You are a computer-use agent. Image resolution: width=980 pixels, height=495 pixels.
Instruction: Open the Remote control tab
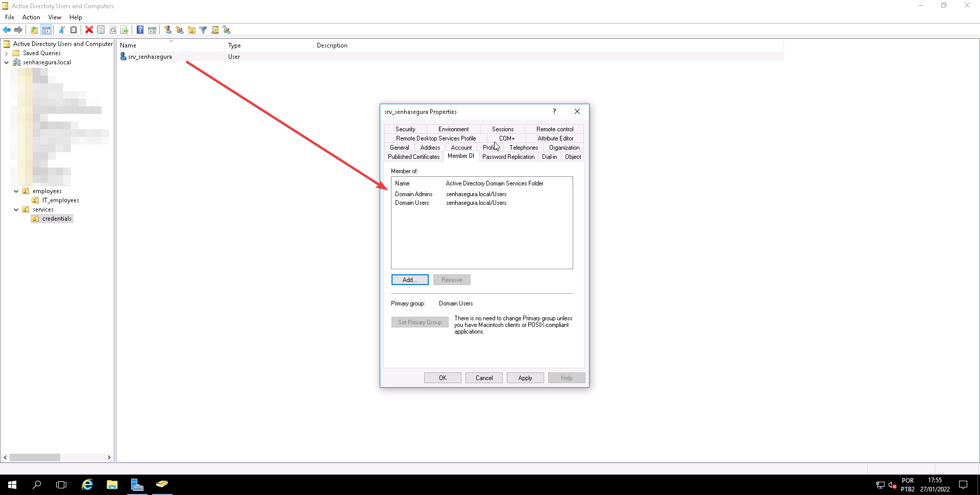555,129
